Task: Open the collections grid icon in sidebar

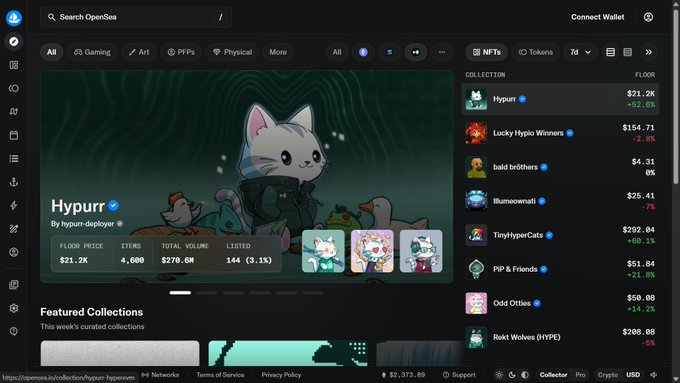Action: [x=14, y=65]
